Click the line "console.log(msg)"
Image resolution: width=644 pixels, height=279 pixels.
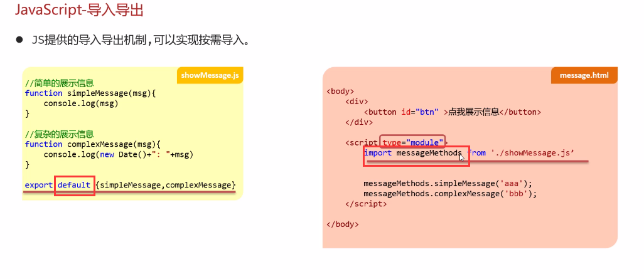[x=81, y=103]
